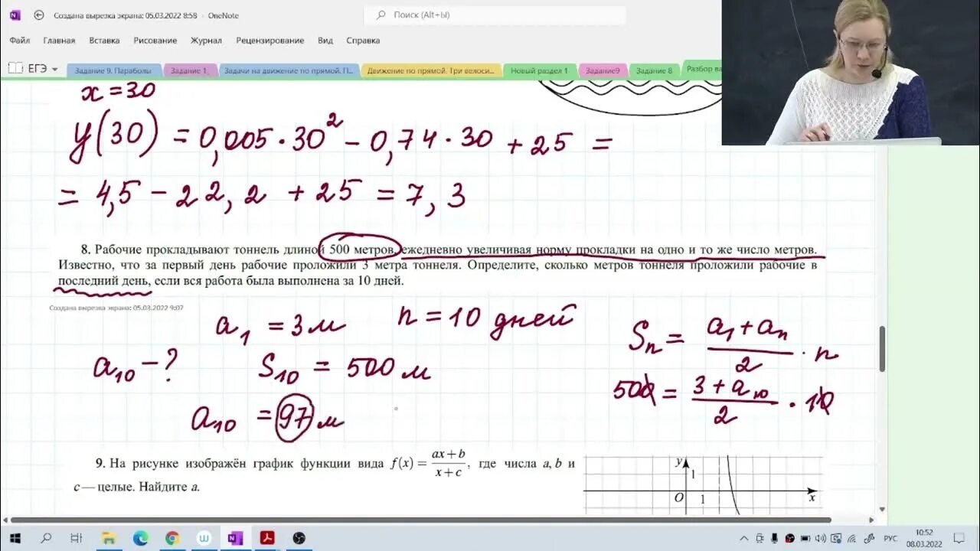Click the РУС input language indicator
980x551 pixels.
(890, 538)
